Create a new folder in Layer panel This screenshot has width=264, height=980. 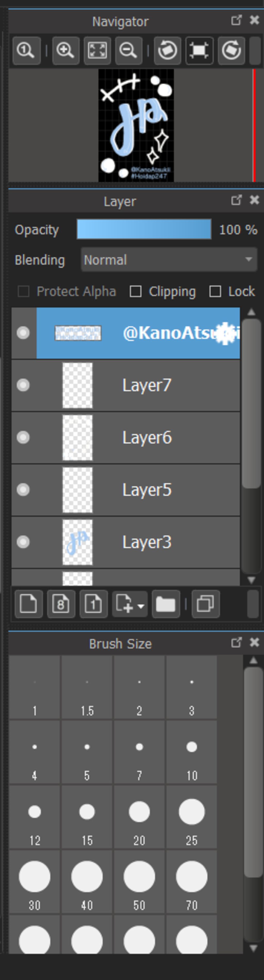point(166,604)
